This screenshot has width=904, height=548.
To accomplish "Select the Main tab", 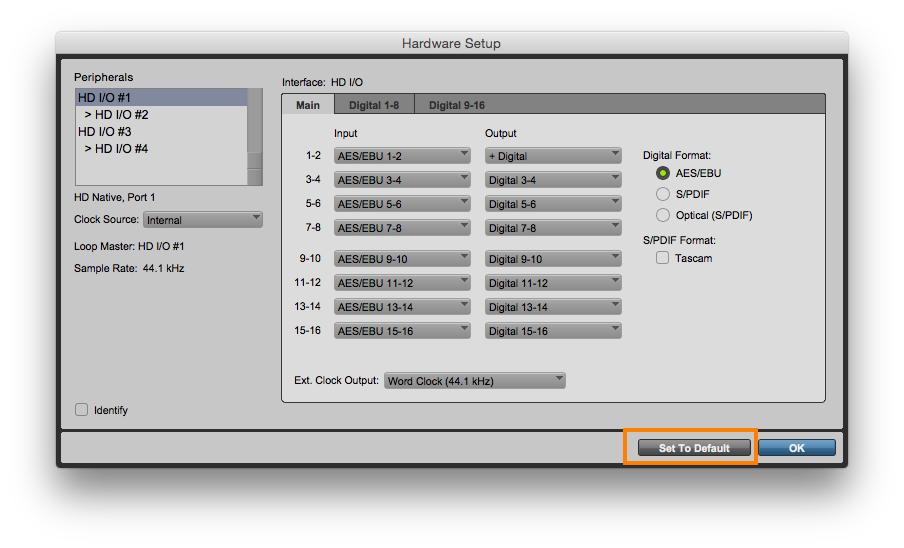I will tap(308, 105).
